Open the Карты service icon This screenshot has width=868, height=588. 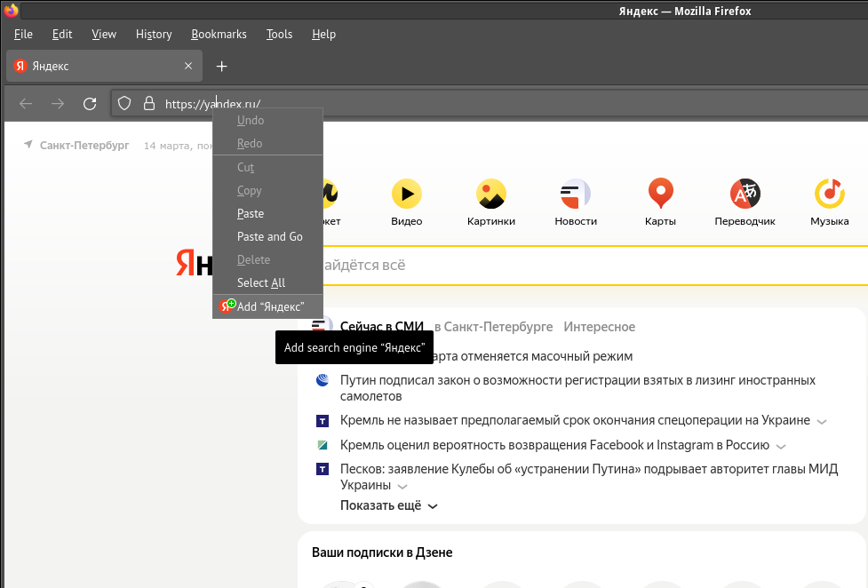pos(660,194)
